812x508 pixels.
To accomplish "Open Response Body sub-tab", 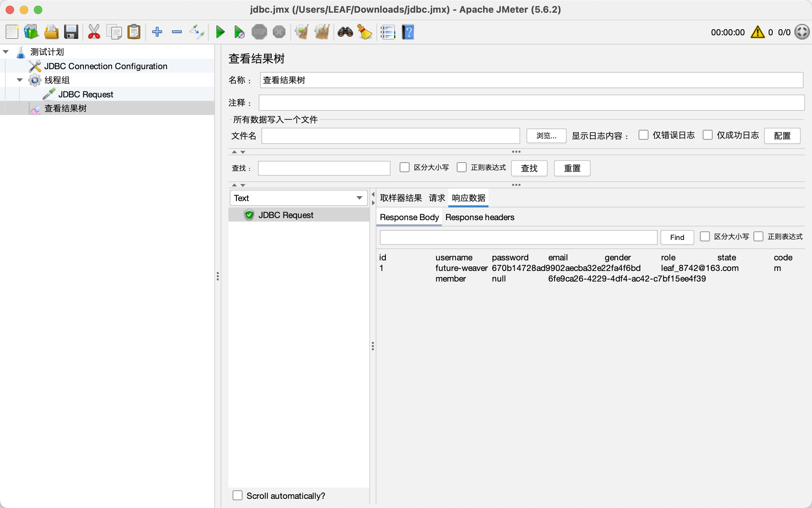I will (x=409, y=217).
